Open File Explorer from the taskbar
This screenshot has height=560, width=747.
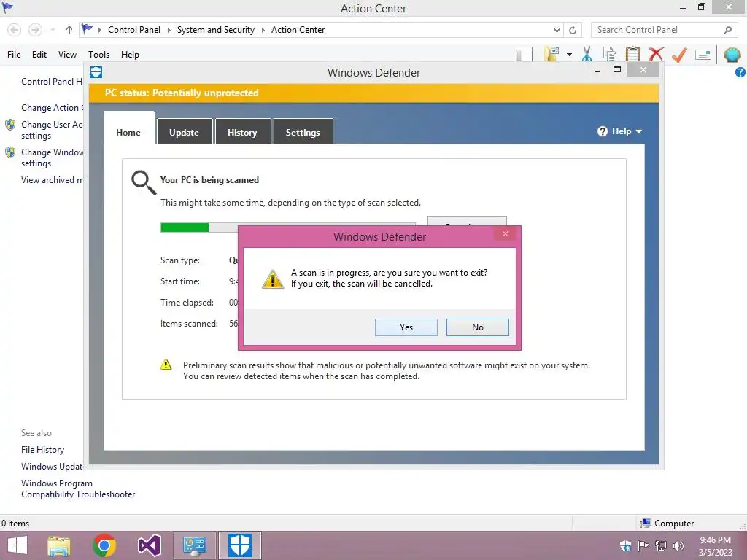pos(59,545)
